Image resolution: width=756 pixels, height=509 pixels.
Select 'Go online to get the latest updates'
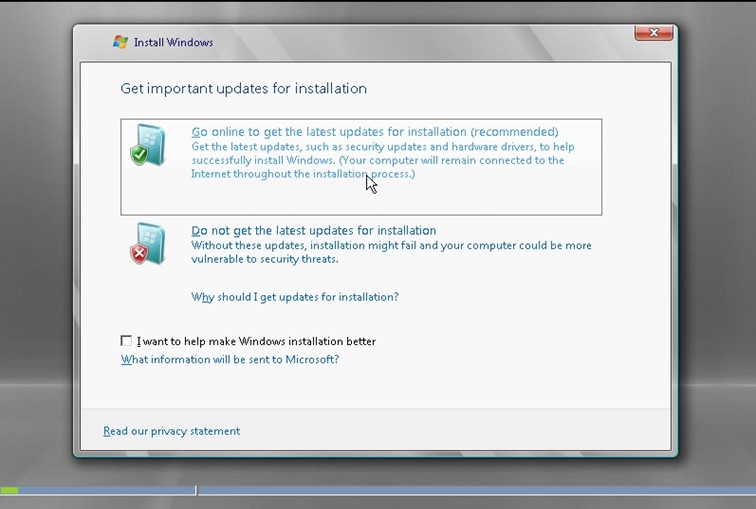point(374,132)
